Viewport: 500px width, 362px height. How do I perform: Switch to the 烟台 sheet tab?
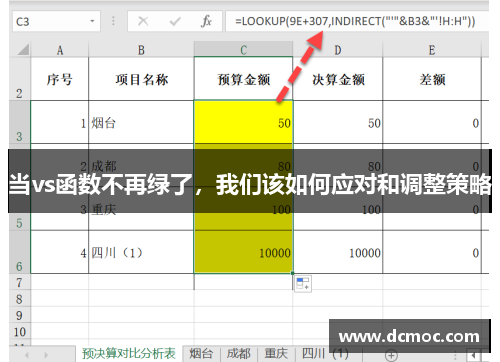[201, 354]
